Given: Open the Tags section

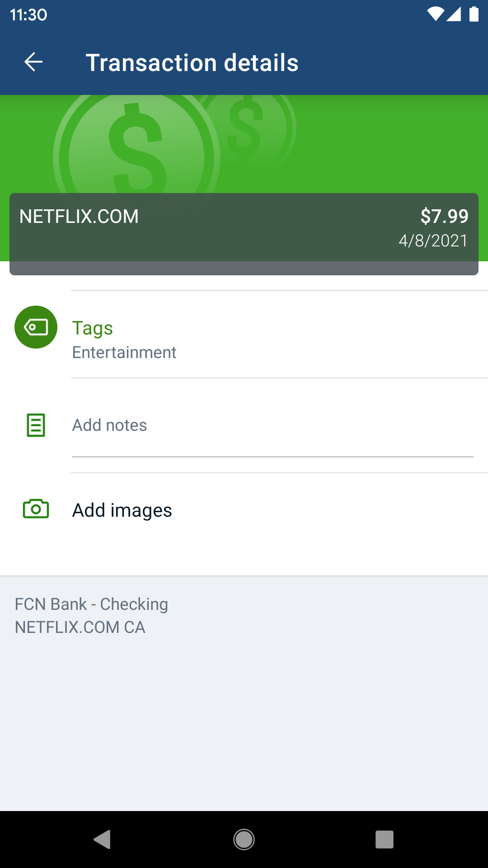Looking at the screenshot, I should (93, 328).
